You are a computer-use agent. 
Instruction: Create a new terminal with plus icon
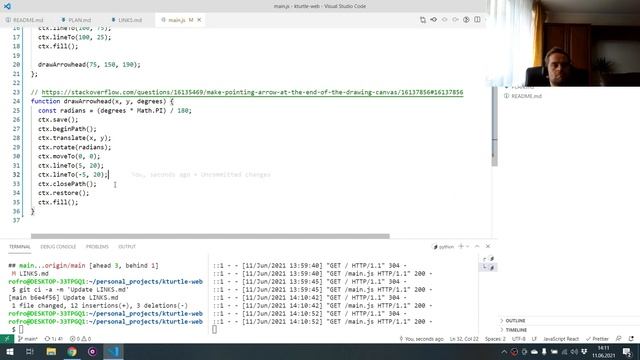pyautogui.click(x=461, y=246)
